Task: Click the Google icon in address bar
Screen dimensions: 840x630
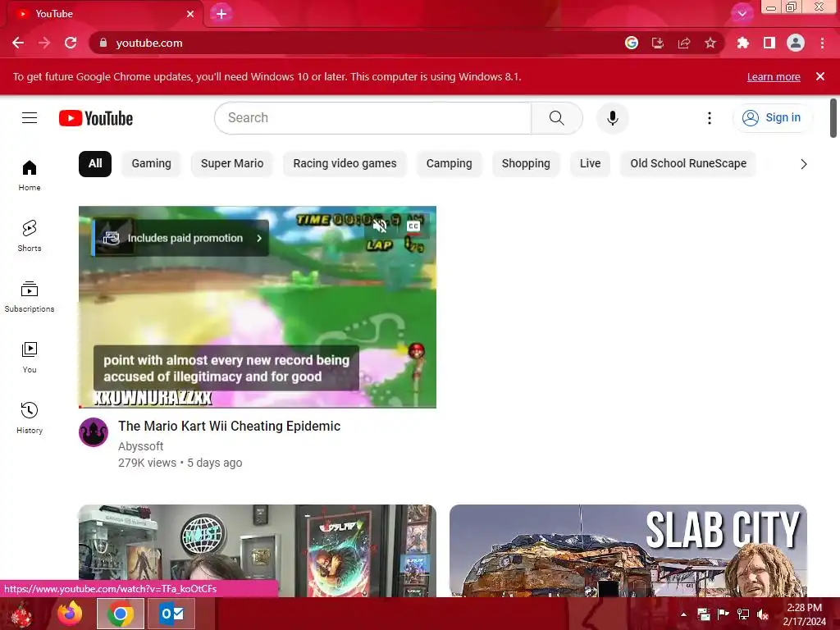Action: [632, 43]
